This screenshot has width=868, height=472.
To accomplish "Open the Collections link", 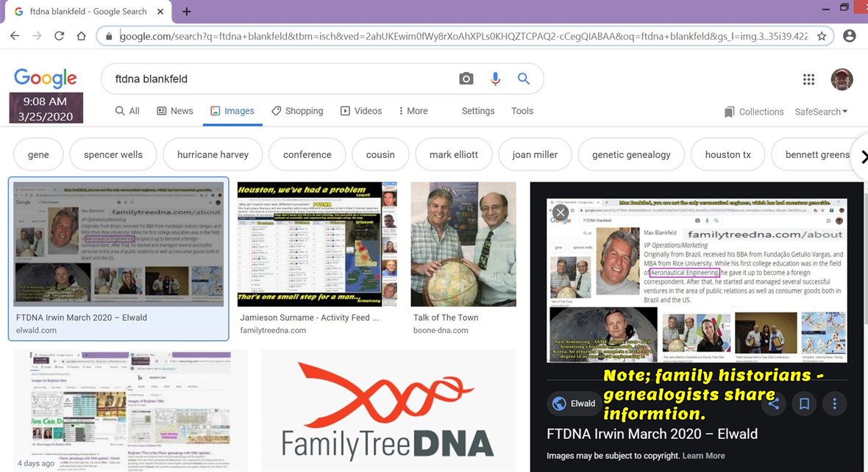I will [754, 112].
